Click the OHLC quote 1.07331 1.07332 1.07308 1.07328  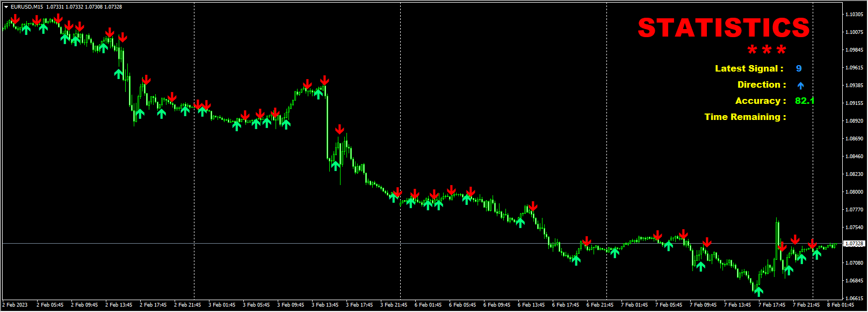84,7
